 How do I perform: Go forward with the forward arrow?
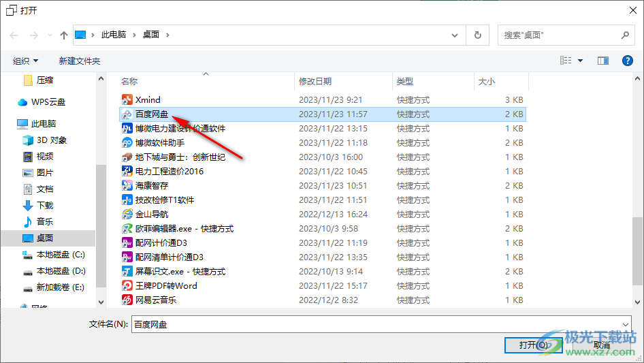pos(33,35)
